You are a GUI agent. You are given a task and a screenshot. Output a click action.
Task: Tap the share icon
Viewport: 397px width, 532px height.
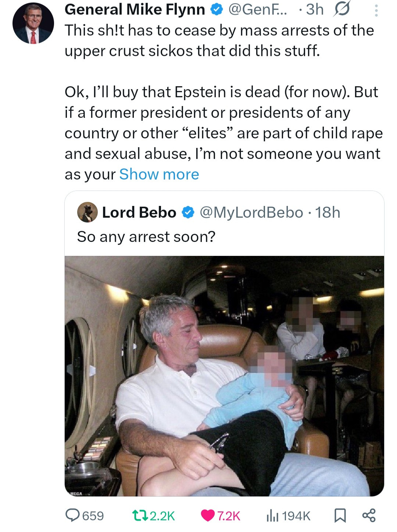369,515
